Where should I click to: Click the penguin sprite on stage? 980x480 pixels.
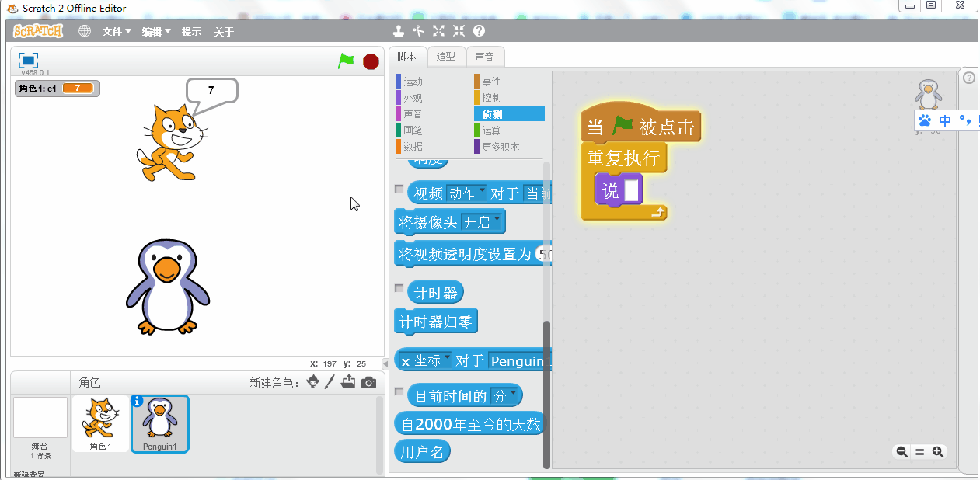click(x=168, y=286)
